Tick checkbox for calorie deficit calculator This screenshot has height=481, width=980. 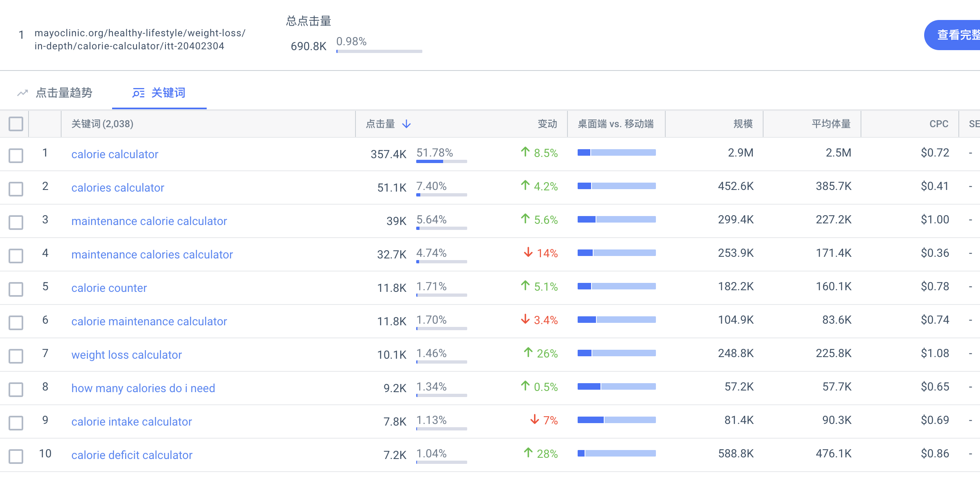click(16, 456)
